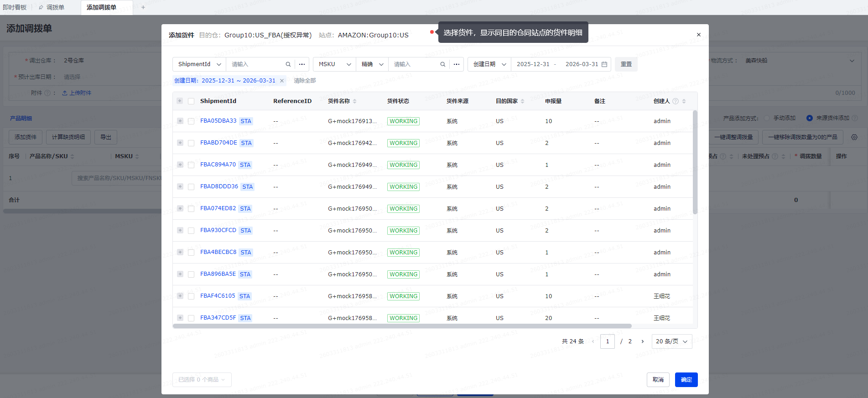Go to next page of results
Screen dimensions: 868x398
pos(643,341)
